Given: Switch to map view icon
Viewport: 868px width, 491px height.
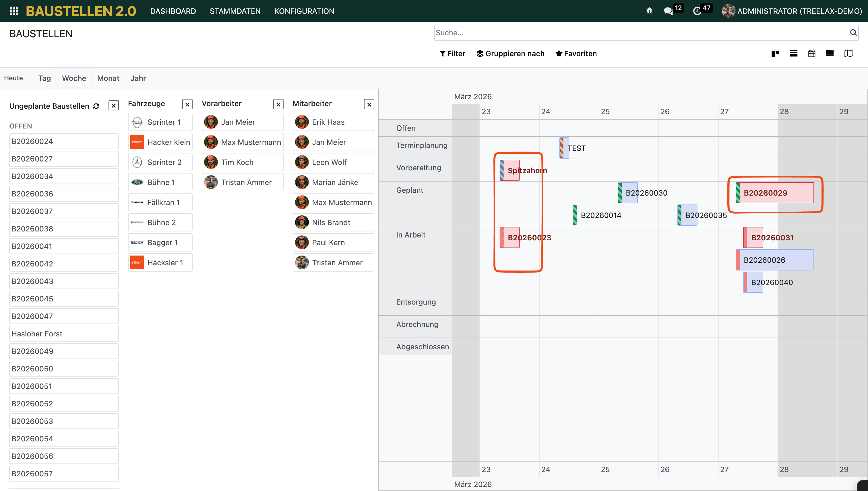Looking at the screenshot, I should (848, 53).
